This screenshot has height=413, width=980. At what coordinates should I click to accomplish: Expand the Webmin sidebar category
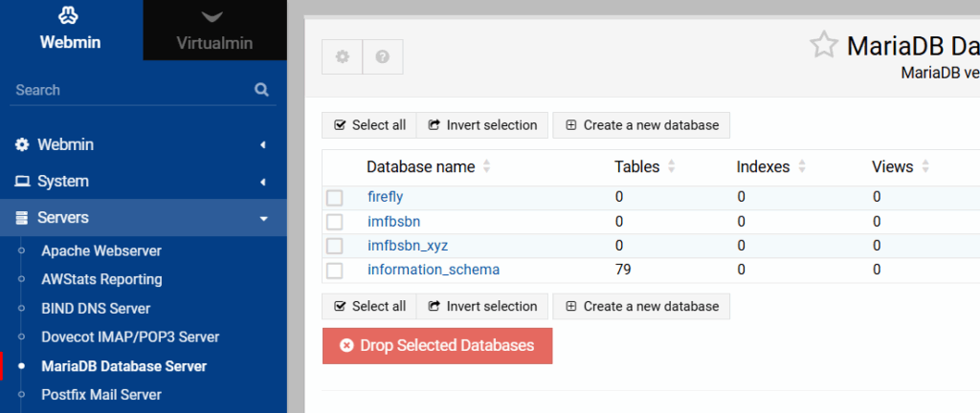point(144,145)
